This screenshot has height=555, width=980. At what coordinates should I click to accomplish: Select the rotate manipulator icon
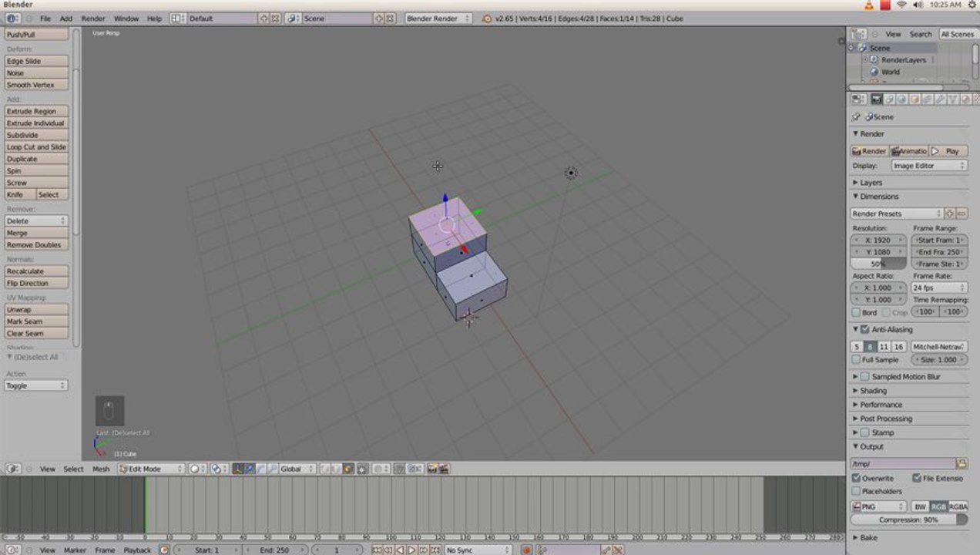260,469
